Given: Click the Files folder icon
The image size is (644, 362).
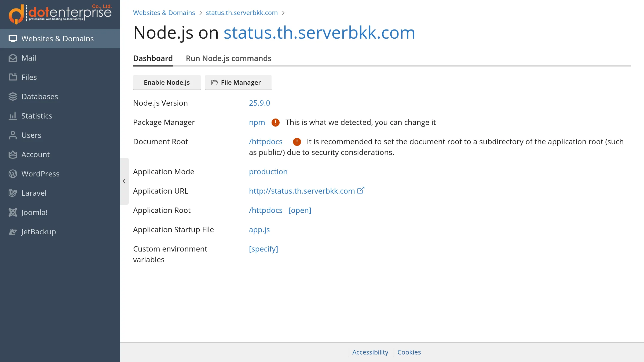Looking at the screenshot, I should click(13, 77).
